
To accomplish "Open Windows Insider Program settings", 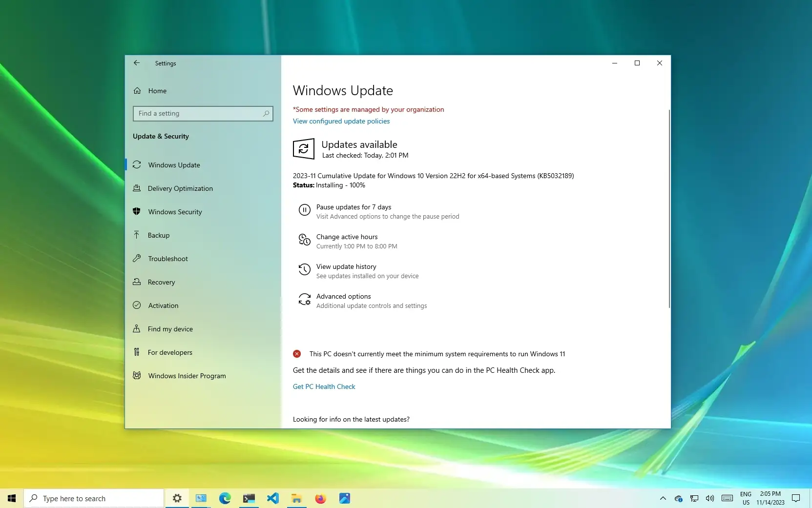I will tap(203, 376).
